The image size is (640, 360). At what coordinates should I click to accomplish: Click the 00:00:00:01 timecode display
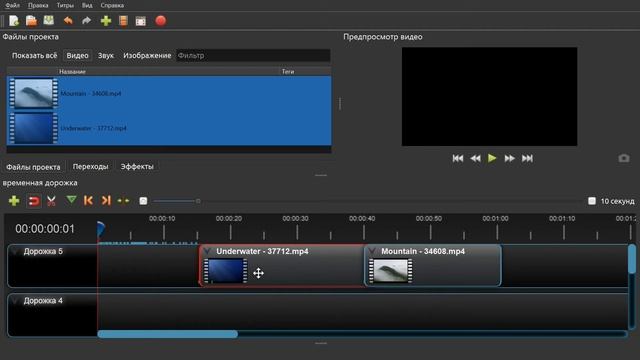[45, 229]
